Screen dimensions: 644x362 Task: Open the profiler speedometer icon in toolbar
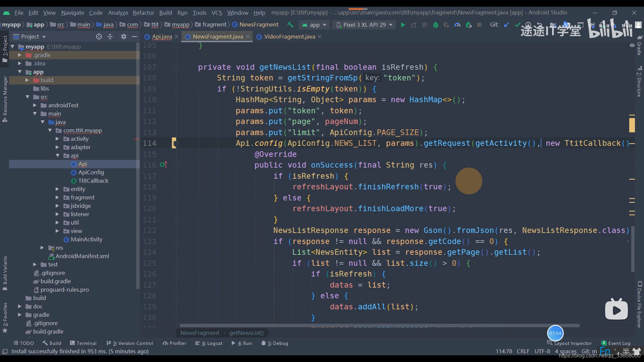(458, 25)
